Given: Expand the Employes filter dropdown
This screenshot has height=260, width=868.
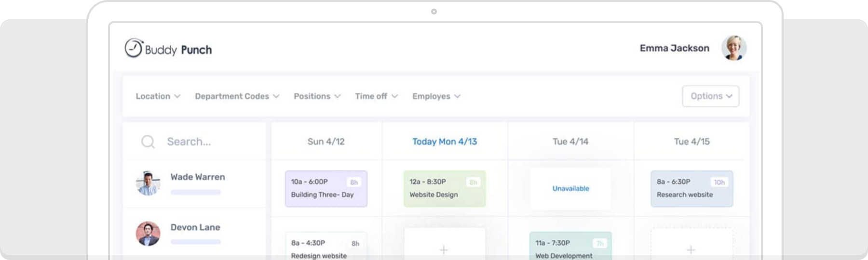Looking at the screenshot, I should [436, 96].
